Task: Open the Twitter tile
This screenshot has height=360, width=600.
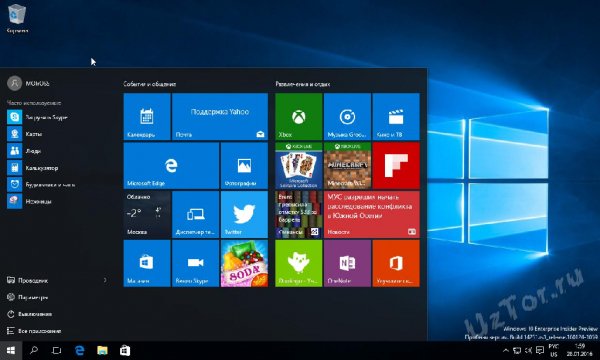Action: point(244,215)
